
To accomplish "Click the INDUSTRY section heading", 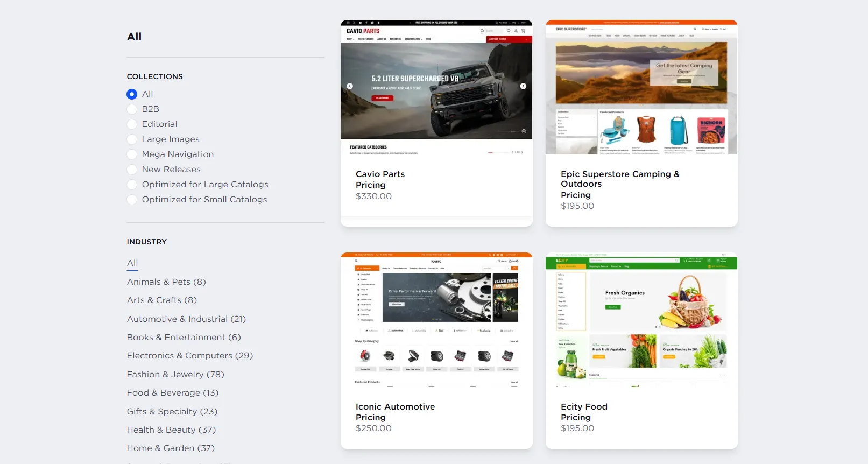I will 147,242.
